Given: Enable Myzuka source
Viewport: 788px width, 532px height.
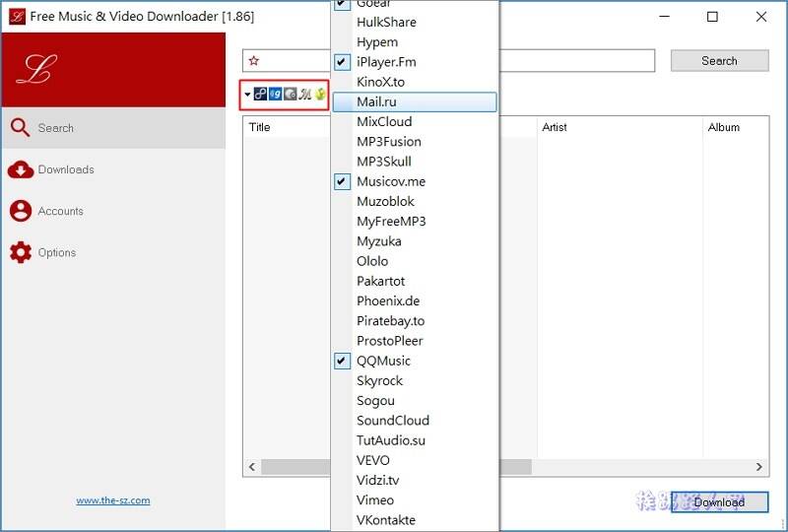Looking at the screenshot, I should (x=415, y=241).
